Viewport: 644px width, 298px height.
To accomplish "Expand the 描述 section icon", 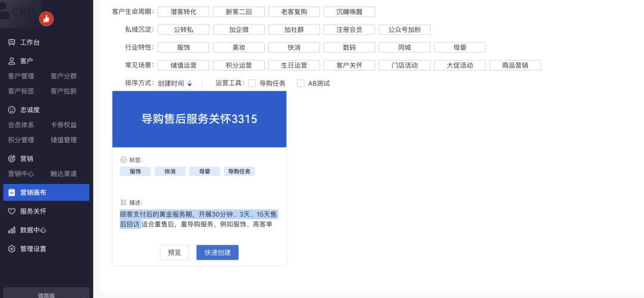I will 123,202.
